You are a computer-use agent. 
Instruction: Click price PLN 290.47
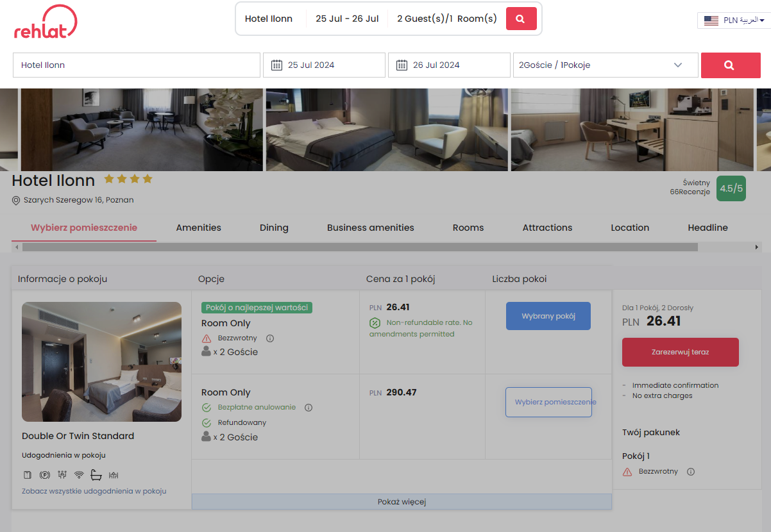coord(393,392)
